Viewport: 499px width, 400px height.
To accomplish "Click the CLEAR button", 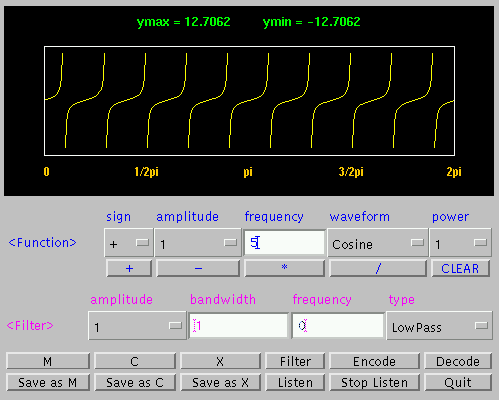I will coord(460,268).
